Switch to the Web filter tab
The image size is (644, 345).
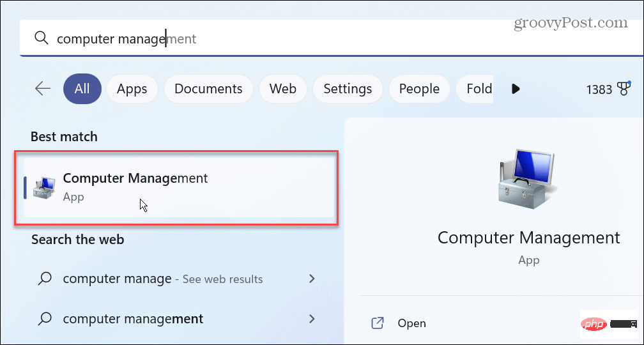tap(283, 89)
